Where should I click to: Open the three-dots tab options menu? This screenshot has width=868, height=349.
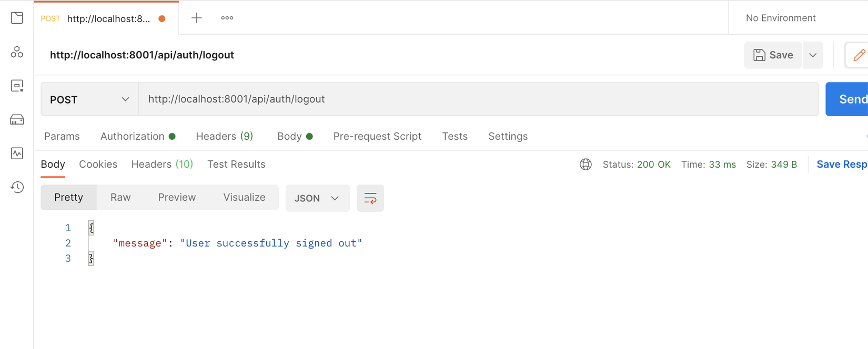click(x=227, y=18)
